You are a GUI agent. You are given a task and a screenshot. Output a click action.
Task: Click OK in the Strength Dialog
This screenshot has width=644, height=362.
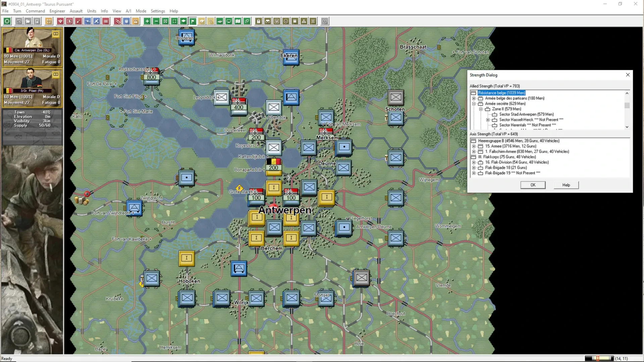coord(533,185)
